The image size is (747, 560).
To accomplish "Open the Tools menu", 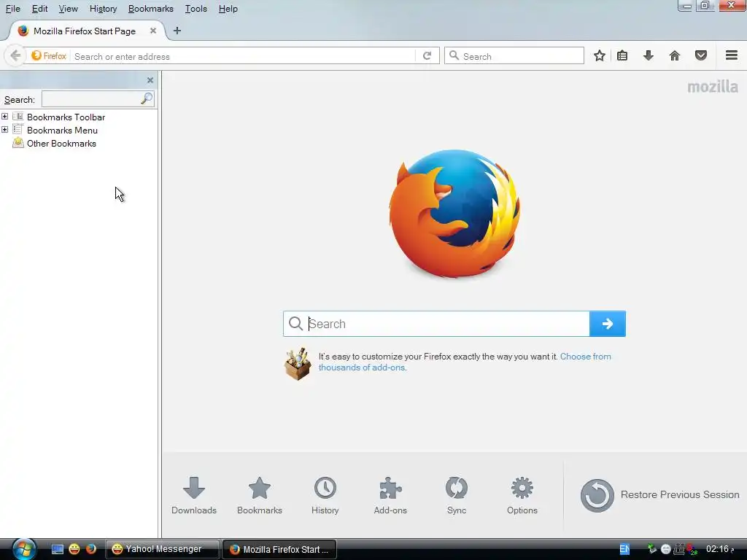I will [196, 9].
